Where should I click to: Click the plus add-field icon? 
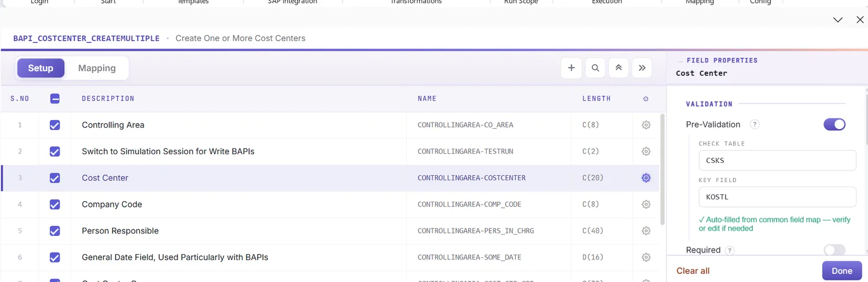click(571, 68)
